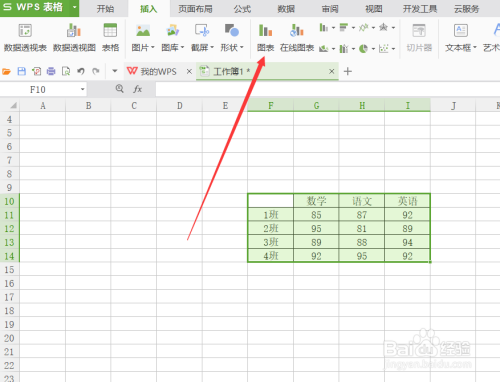Select the column chart type icon

324,27
